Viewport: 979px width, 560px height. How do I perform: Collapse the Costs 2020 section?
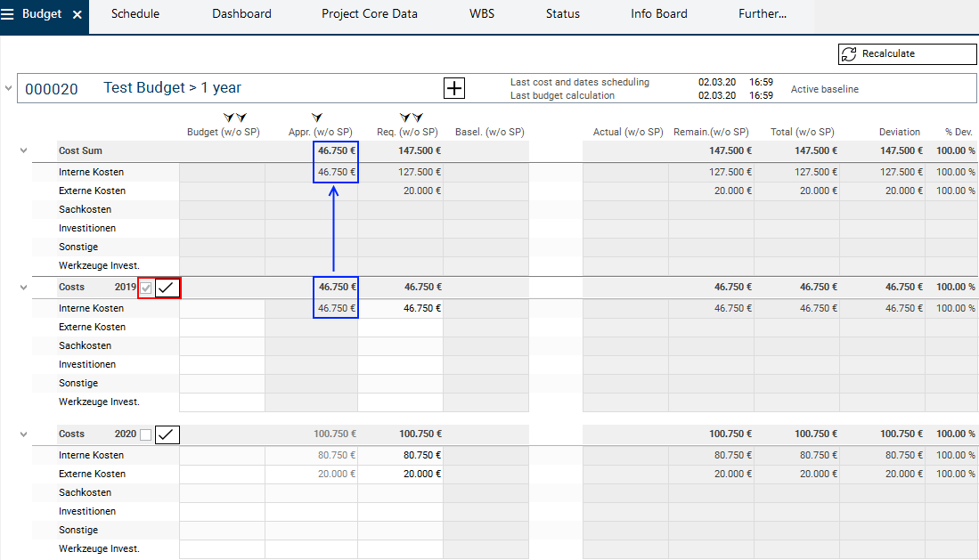tap(24, 434)
